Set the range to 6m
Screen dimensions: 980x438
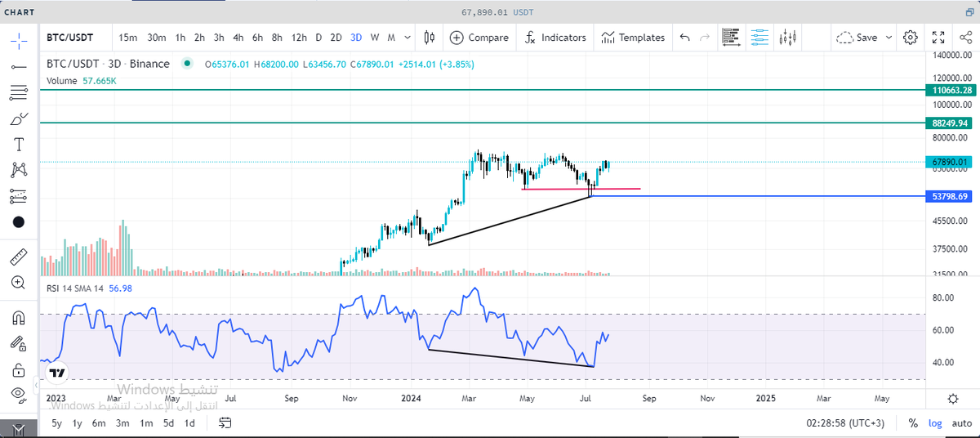click(98, 423)
